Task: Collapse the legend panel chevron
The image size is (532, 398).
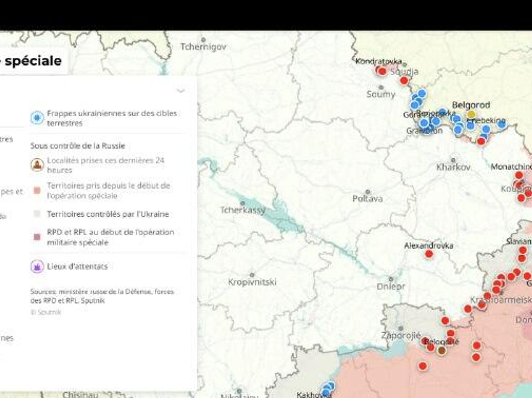Action: point(181,91)
